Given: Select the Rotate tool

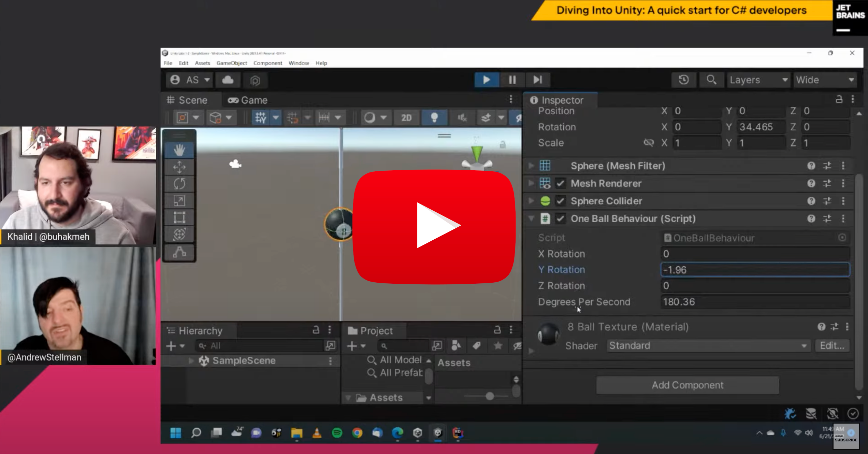Looking at the screenshot, I should [x=179, y=183].
